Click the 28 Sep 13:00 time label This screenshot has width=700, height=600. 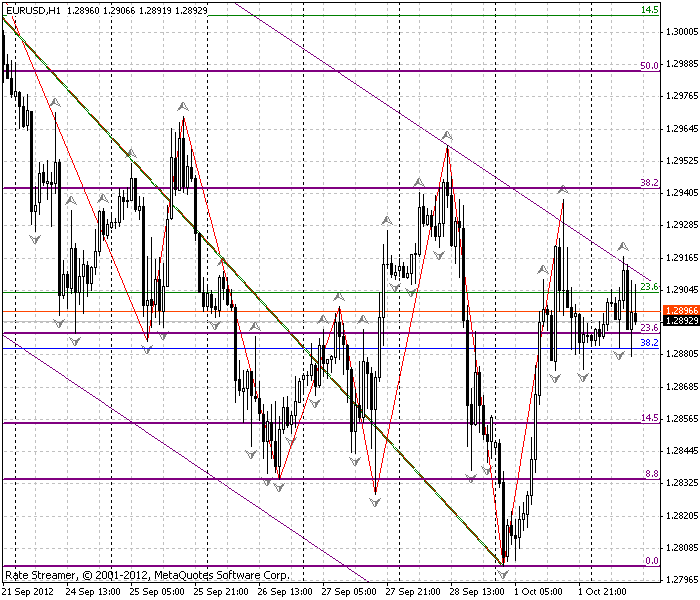(477, 592)
